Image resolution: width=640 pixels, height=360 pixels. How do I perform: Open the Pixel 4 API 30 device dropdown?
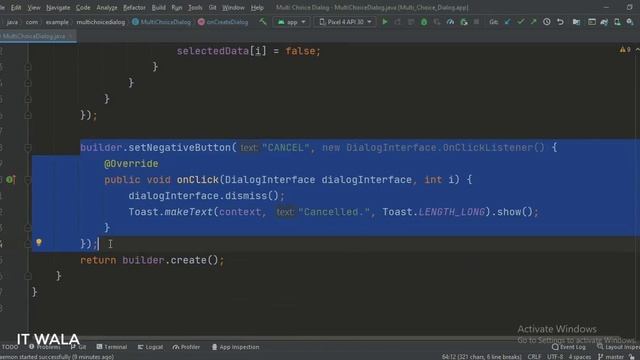tap(345, 22)
